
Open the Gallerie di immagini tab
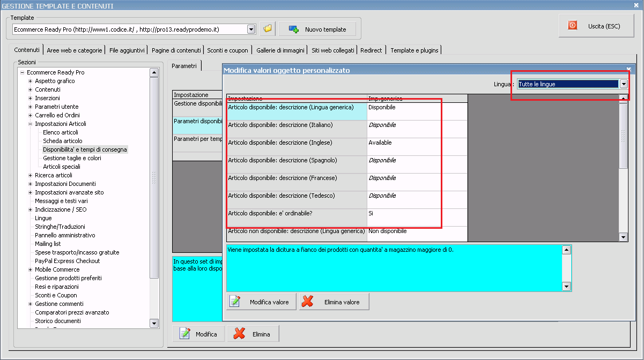(280, 50)
